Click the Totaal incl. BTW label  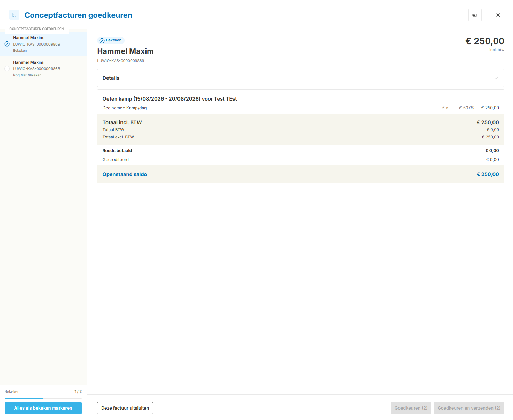click(x=122, y=122)
